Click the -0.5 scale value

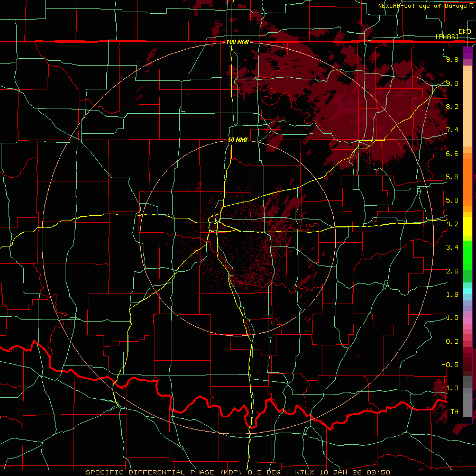[450, 364]
